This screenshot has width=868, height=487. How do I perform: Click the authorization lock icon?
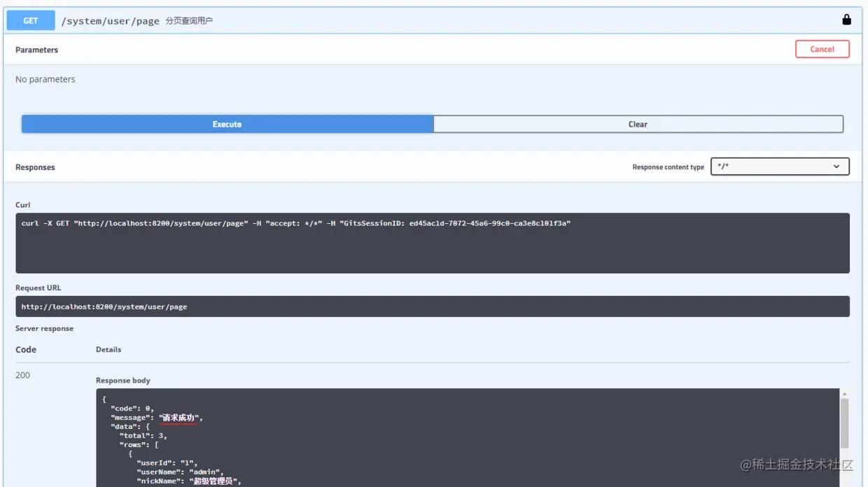tap(846, 20)
